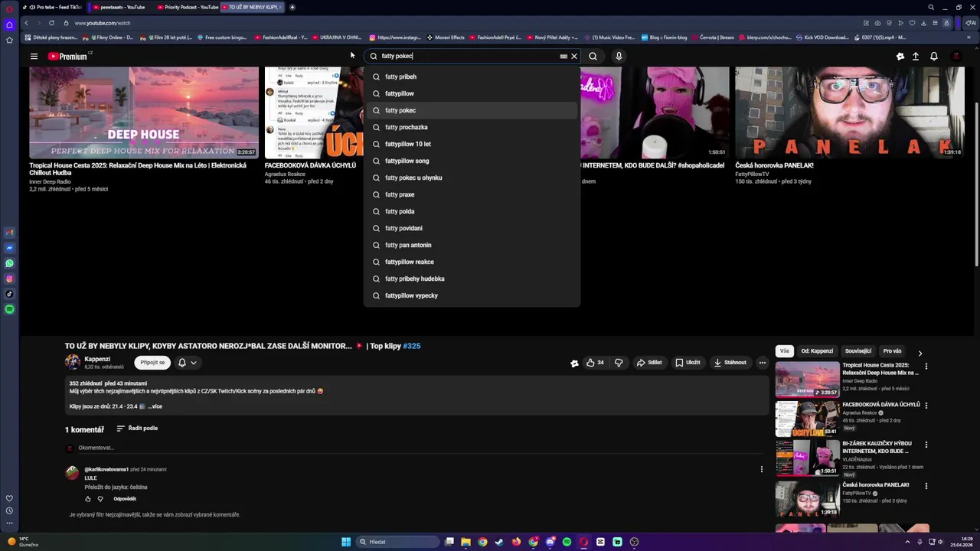Image resolution: width=980 pixels, height=551 pixels.
Task: Download video with Stáhnout button
Action: pyautogui.click(x=730, y=363)
